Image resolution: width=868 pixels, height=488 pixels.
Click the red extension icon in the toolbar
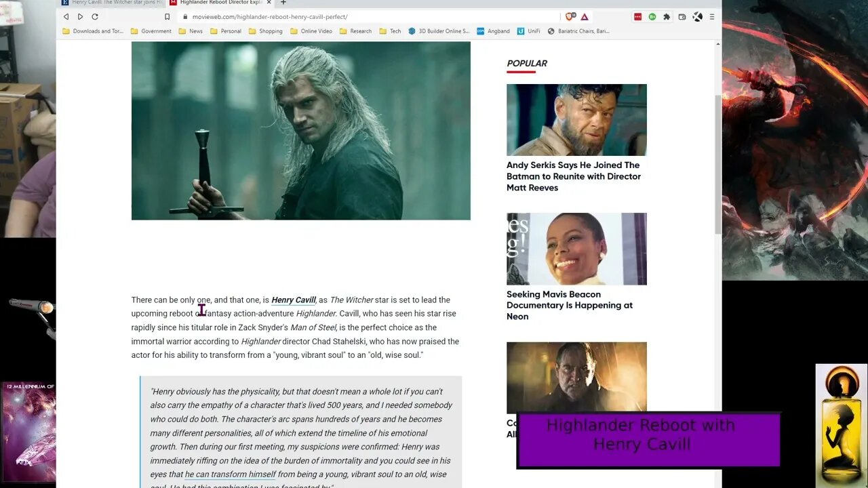tap(637, 16)
